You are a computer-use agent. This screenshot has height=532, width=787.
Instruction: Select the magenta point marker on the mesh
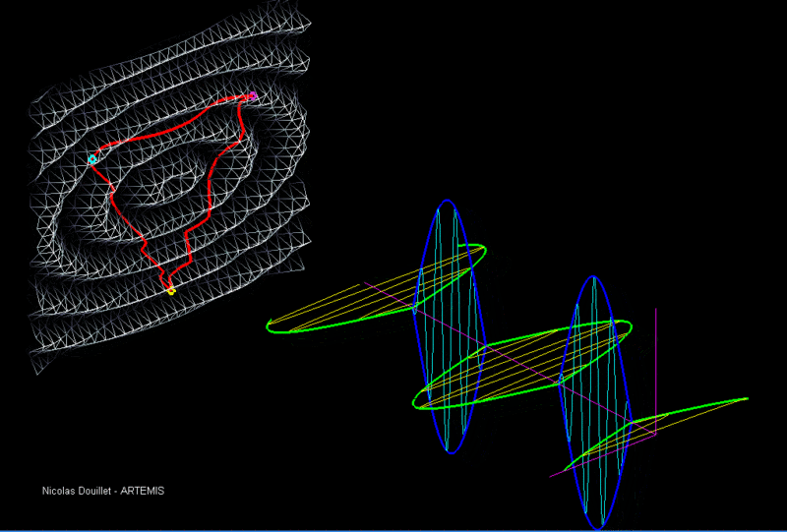tap(253, 95)
